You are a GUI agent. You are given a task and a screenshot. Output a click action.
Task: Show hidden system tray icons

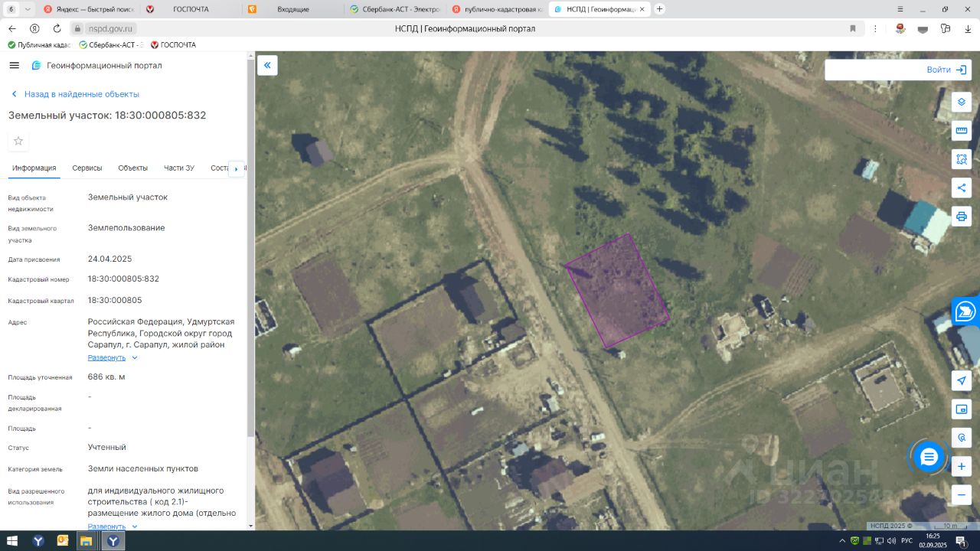[841, 541]
